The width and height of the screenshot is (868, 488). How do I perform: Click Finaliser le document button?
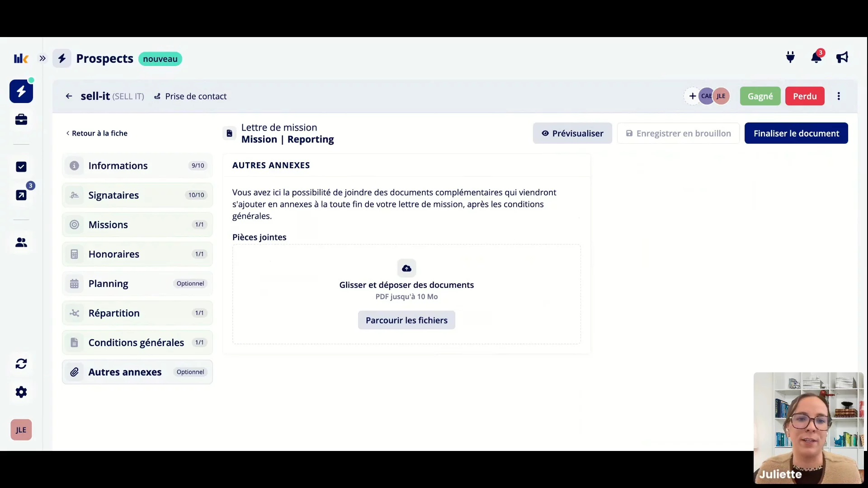pos(796,133)
